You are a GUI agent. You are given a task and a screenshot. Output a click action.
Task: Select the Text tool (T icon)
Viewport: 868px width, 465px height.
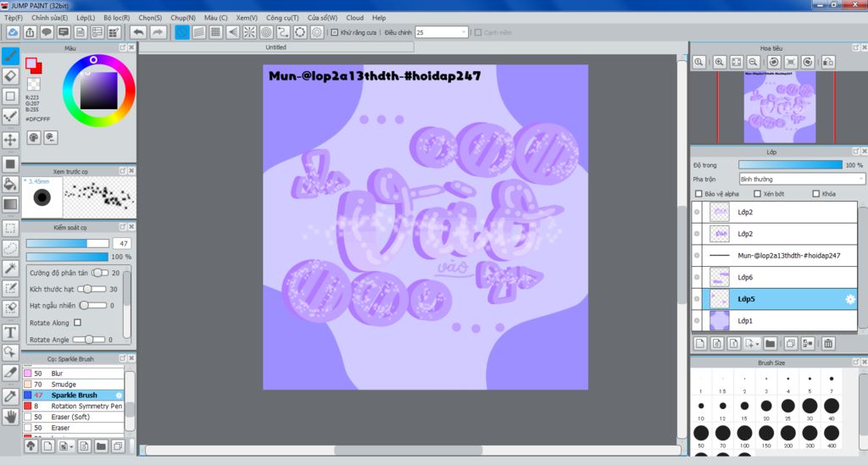pos(10,332)
